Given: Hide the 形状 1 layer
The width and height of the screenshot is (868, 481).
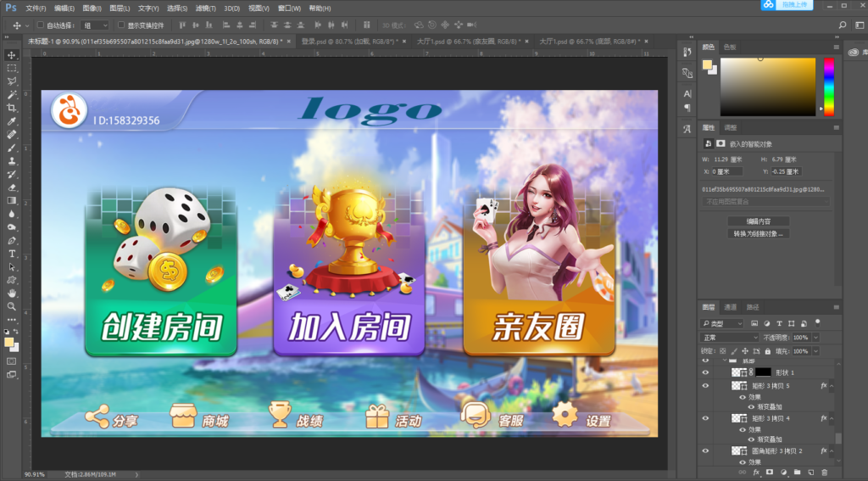Looking at the screenshot, I should pos(705,372).
